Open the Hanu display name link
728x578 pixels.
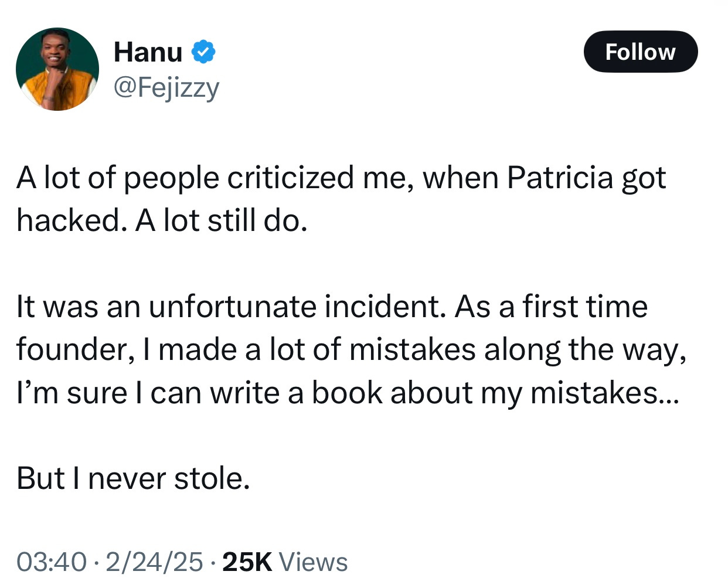click(148, 52)
